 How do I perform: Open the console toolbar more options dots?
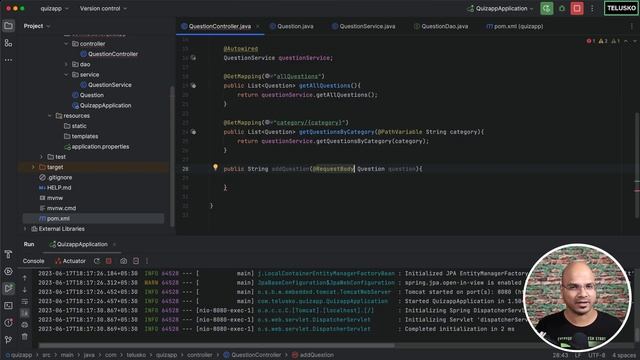tap(147, 261)
